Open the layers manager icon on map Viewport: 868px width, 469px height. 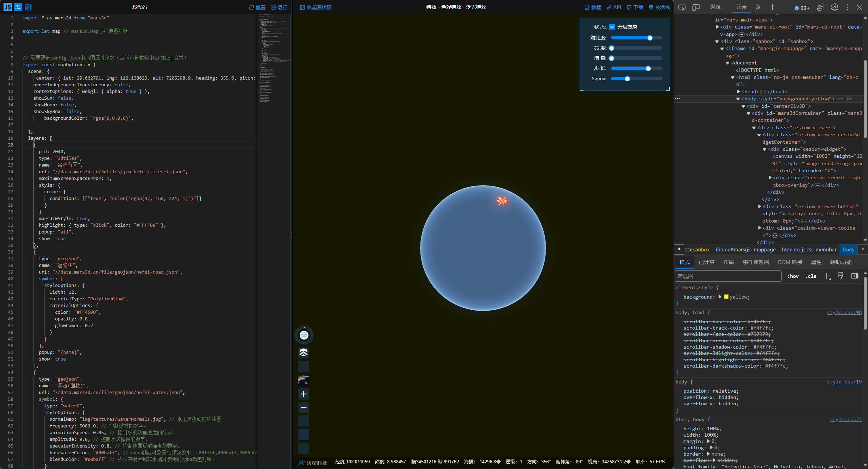tap(304, 352)
